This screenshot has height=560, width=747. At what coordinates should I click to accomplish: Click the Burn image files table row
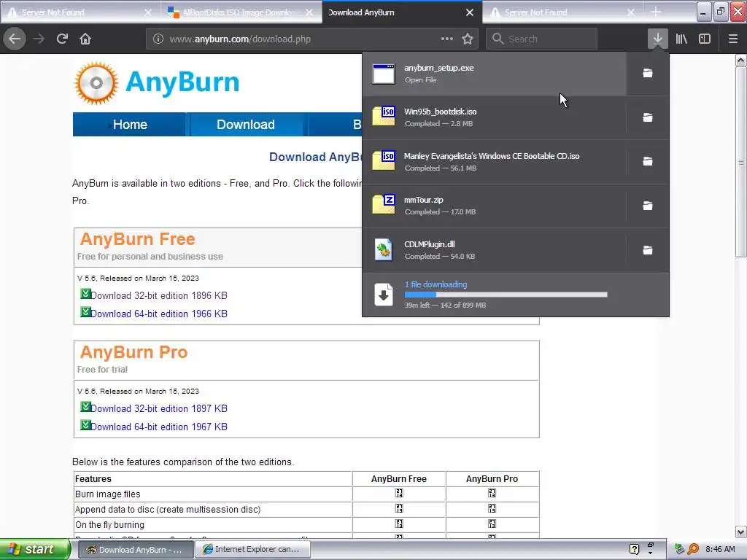306,494
